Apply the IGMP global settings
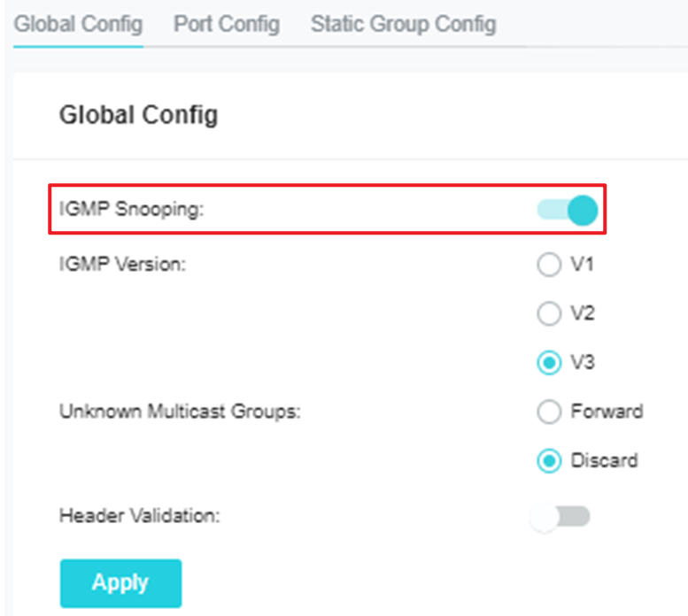This screenshot has width=688, height=616. 120,583
